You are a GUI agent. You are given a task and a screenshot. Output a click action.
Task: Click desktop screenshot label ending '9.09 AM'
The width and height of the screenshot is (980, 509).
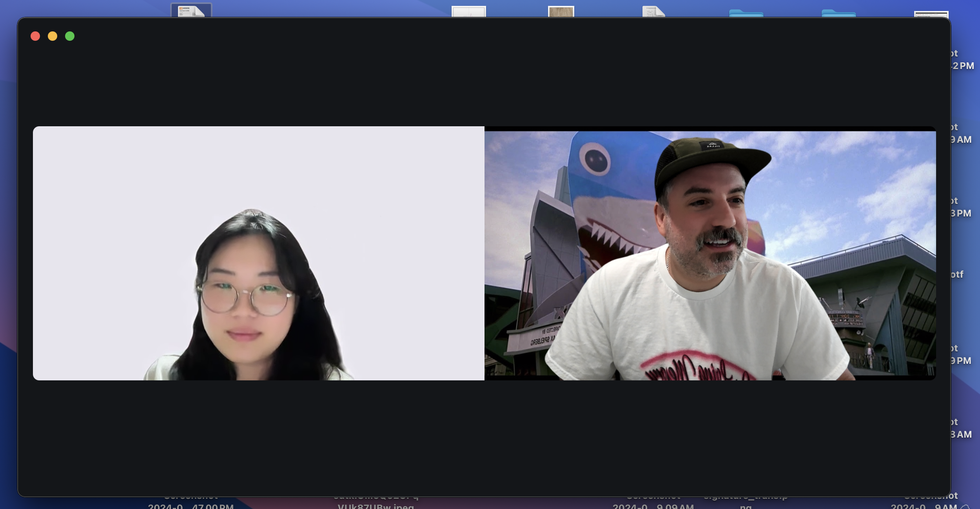coord(653,506)
